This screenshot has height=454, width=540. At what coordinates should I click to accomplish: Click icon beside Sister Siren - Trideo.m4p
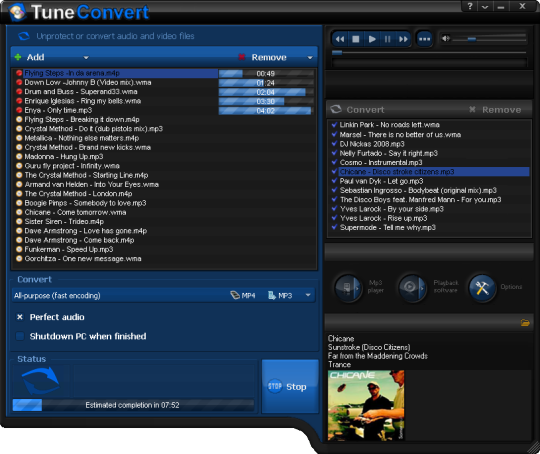[19, 221]
